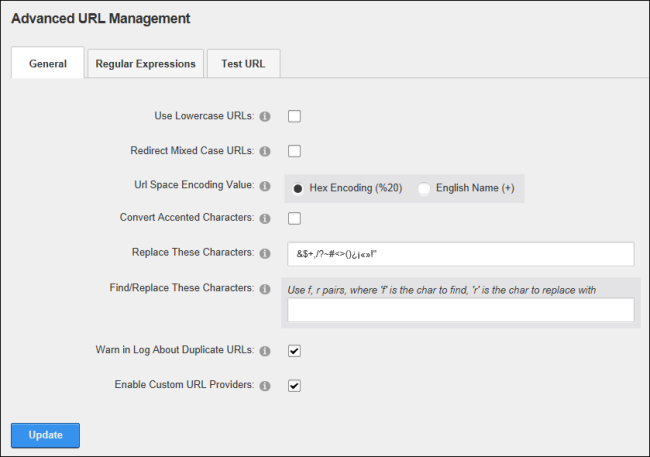This screenshot has width=650, height=457.
Task: Switch to the Regular Expressions tab
Action: point(146,64)
